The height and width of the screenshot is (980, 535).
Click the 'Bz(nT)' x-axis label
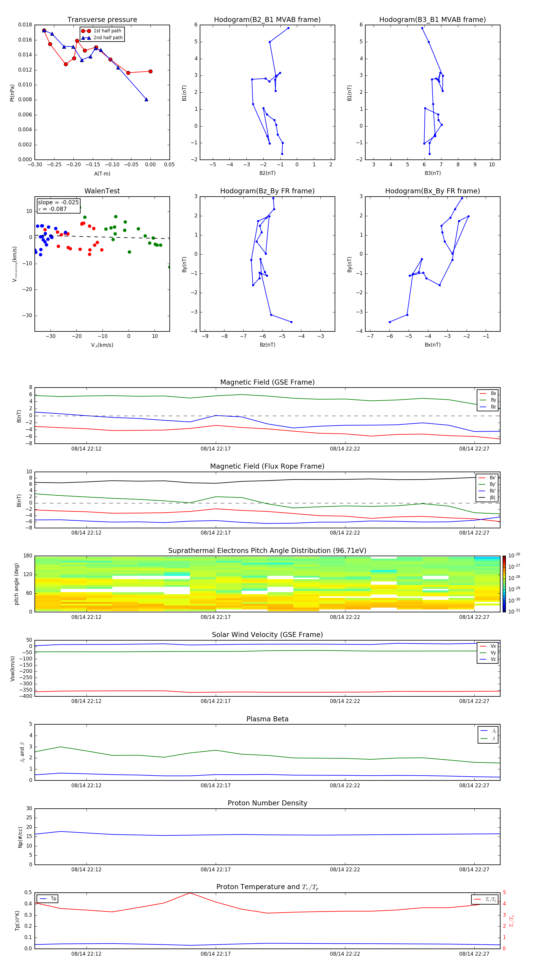coord(267,345)
